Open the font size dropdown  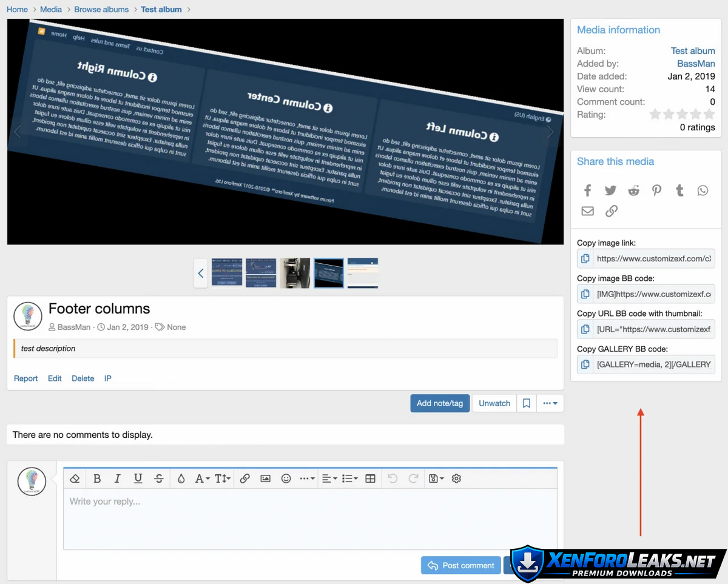pos(223,478)
